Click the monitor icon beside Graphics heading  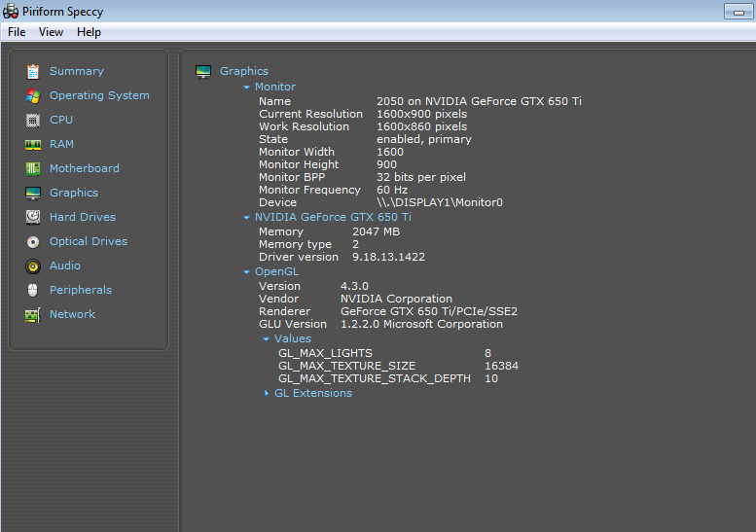203,71
